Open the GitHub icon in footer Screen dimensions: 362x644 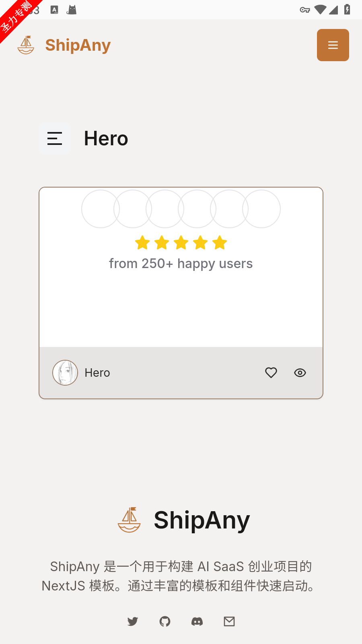165,621
